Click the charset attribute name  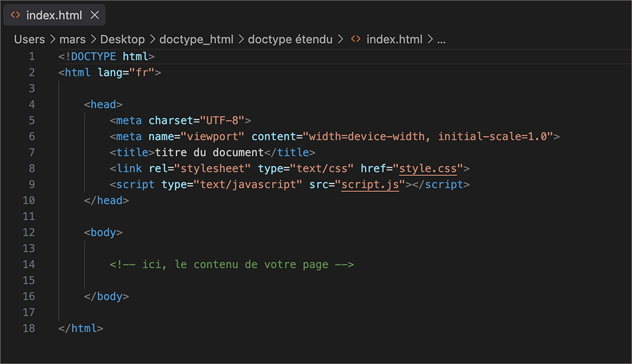point(171,120)
